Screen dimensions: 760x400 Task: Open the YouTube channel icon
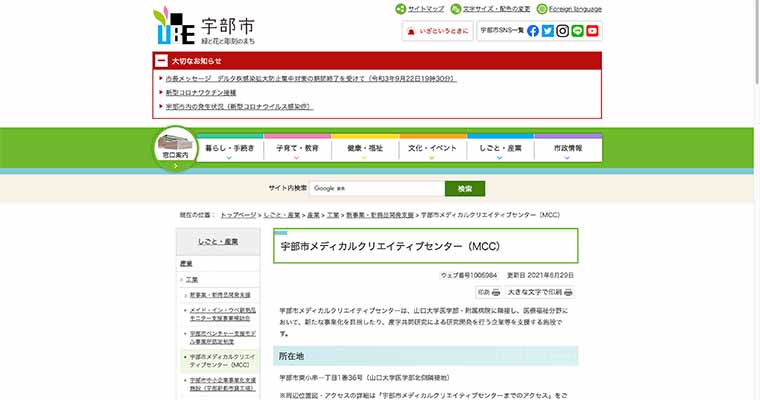coord(593,31)
